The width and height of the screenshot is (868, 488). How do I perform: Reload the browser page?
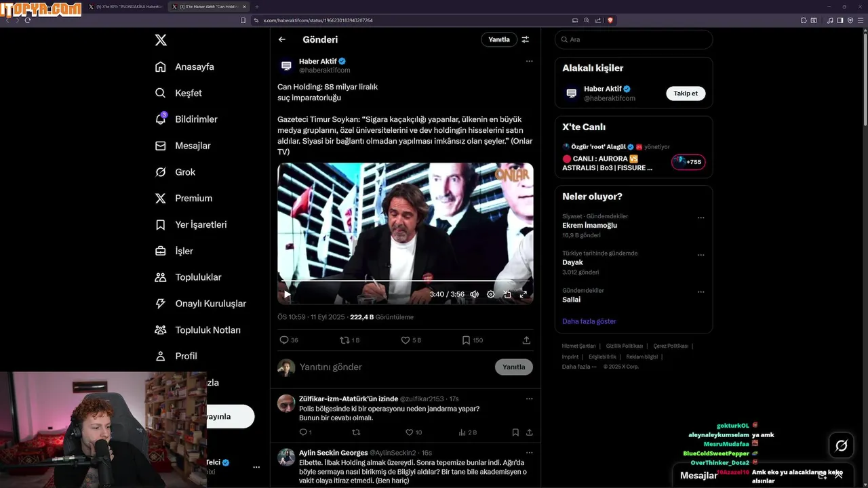coord(28,20)
